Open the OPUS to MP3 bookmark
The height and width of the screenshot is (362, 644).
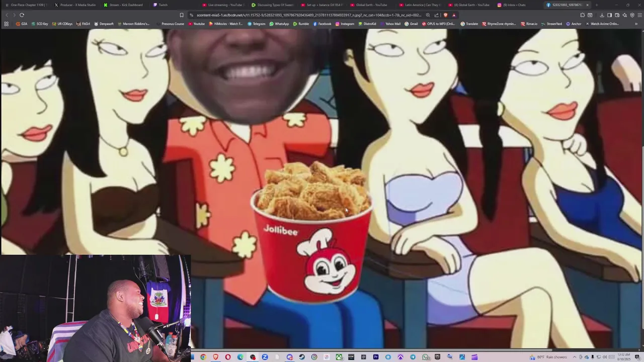tap(438, 24)
